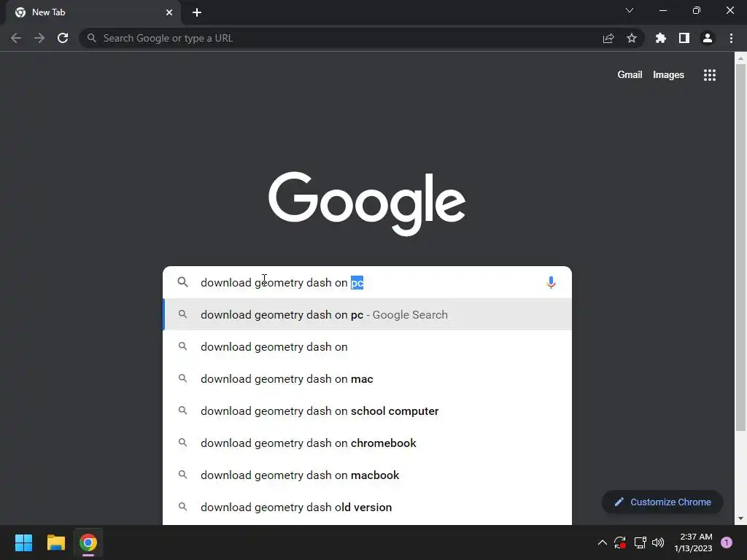Choose 'on school computer' suggestion

(x=368, y=411)
